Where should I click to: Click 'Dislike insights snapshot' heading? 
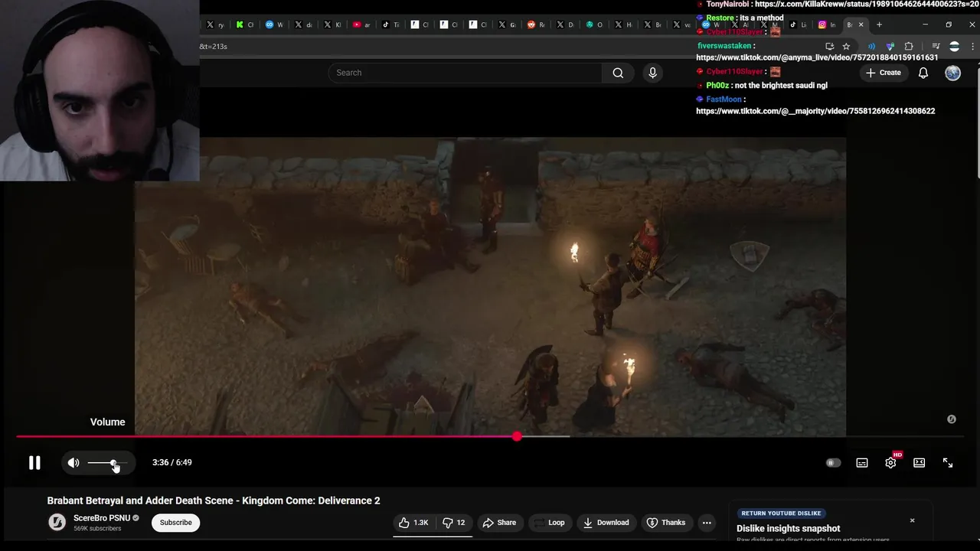(x=789, y=529)
